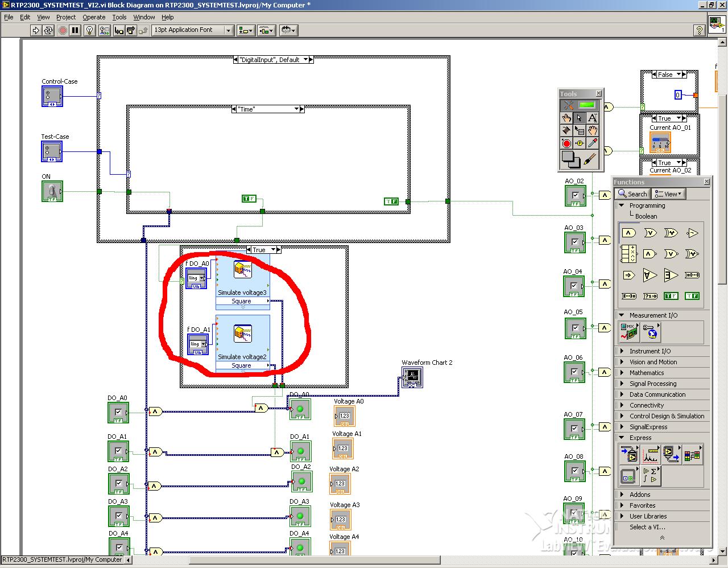This screenshot has height=568, width=728.
Task: Open the Tools menu
Action: click(x=119, y=17)
